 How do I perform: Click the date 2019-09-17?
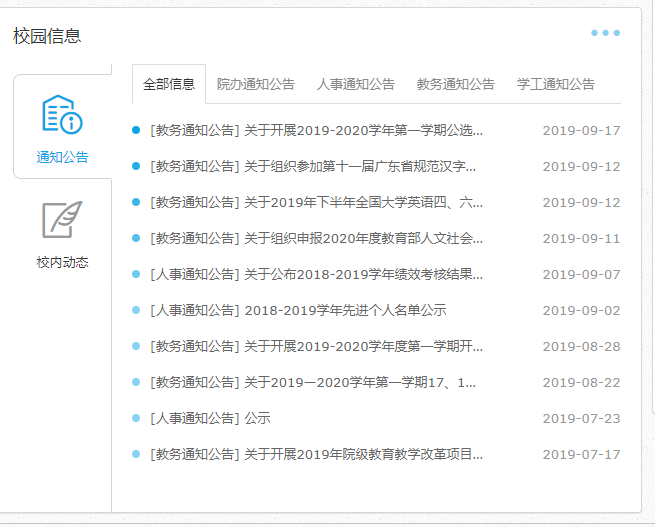[x=581, y=131]
